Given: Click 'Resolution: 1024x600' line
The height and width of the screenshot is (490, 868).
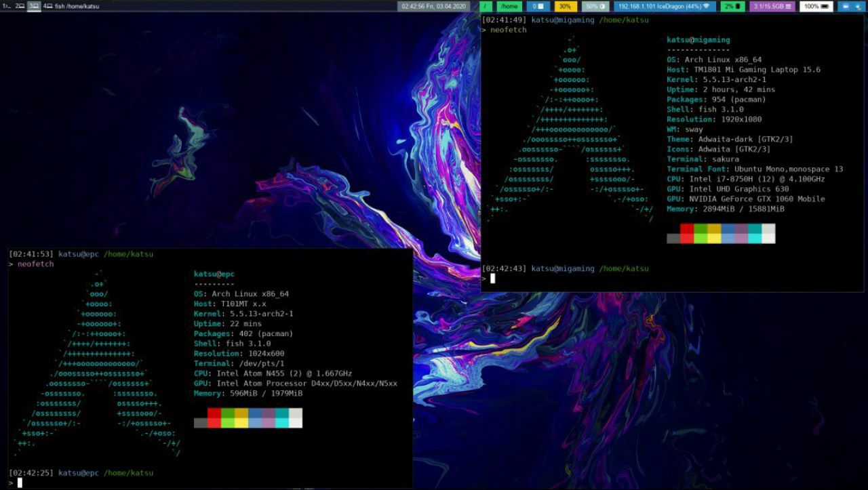Looking at the screenshot, I should [x=239, y=354].
